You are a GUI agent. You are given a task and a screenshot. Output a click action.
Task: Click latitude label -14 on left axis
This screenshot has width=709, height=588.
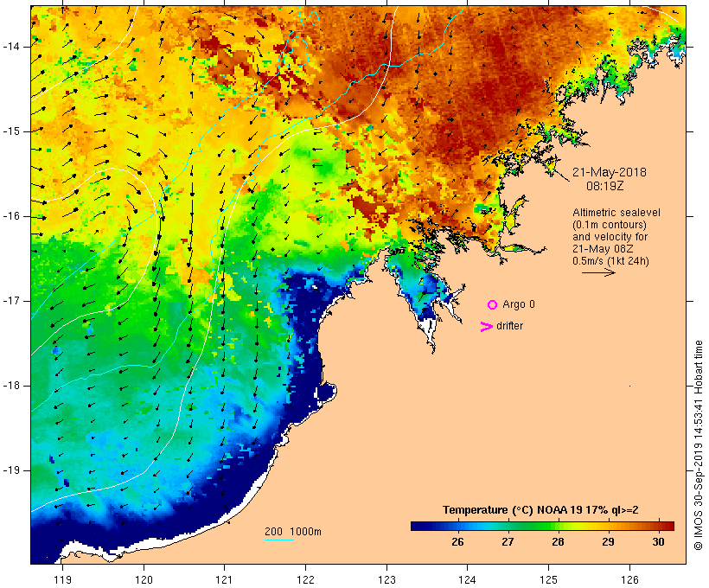[11, 47]
